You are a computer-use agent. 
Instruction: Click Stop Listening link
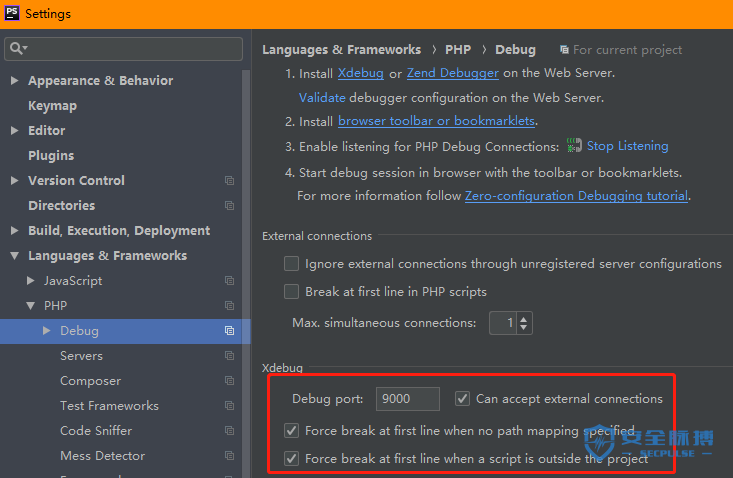(627, 146)
